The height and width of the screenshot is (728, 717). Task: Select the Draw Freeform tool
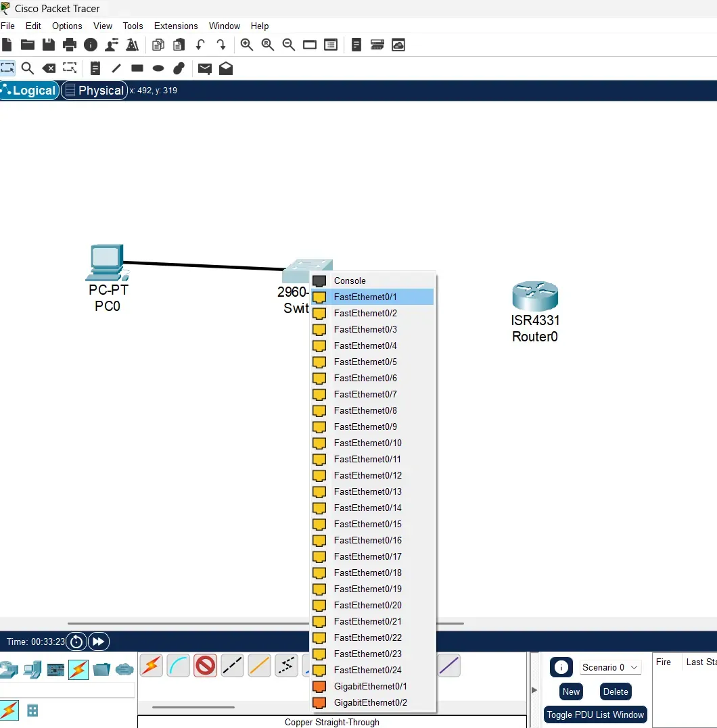coord(179,68)
